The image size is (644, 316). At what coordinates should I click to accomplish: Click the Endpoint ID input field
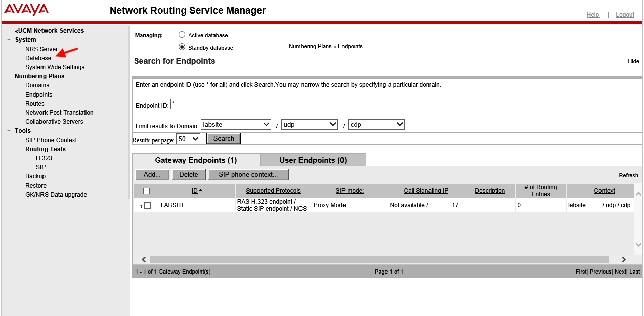[x=208, y=104]
